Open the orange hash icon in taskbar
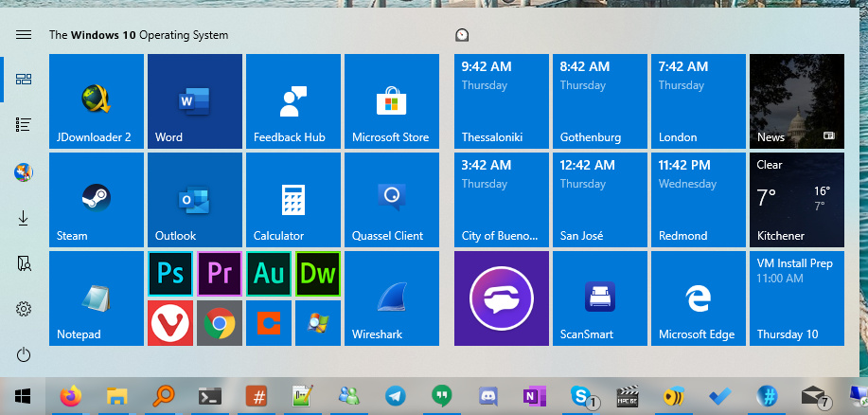The image size is (868, 415). [257, 396]
